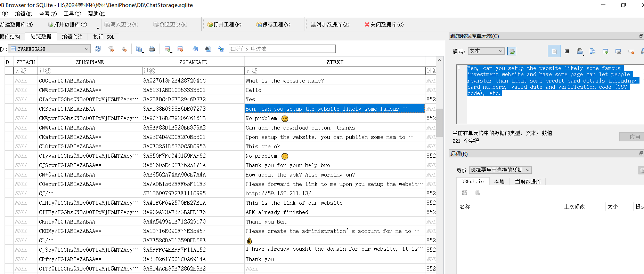Click the ZTEXT column filter field
This screenshot has height=274, width=644.
pos(335,71)
